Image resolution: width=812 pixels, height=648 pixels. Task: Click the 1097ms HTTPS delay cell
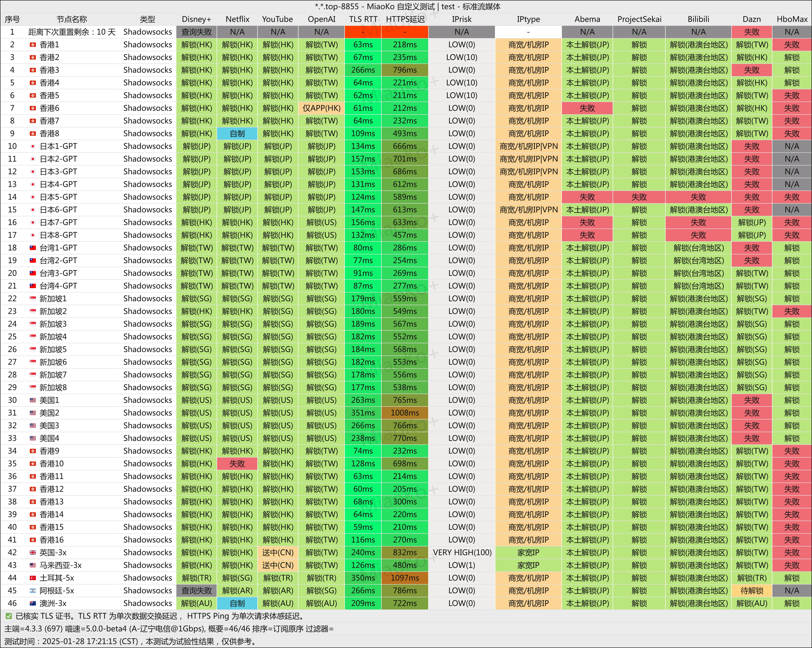[x=405, y=578]
